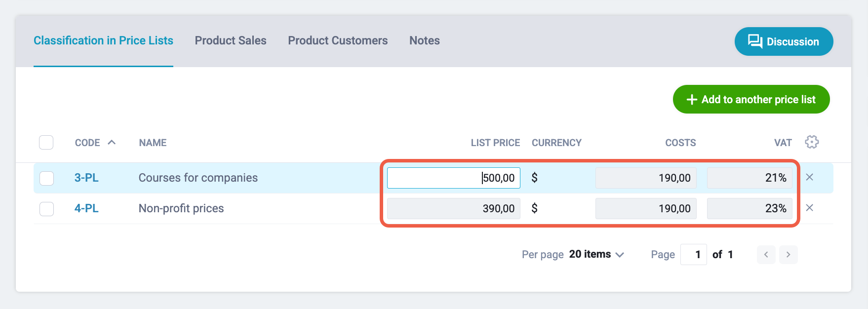Viewport: 868px width, 309px height.
Task: Sort by the COSTS column header
Action: pyautogui.click(x=680, y=143)
